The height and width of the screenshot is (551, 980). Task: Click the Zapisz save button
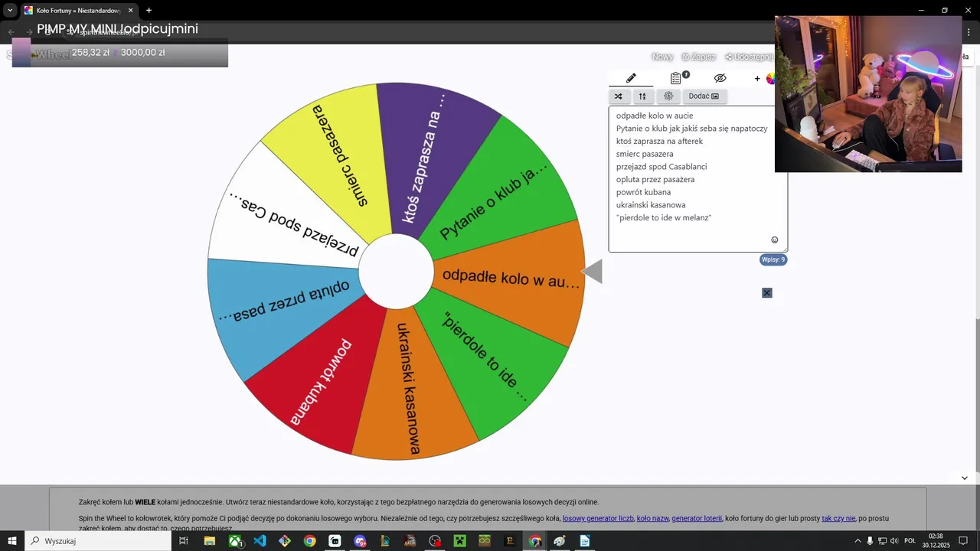click(x=698, y=57)
